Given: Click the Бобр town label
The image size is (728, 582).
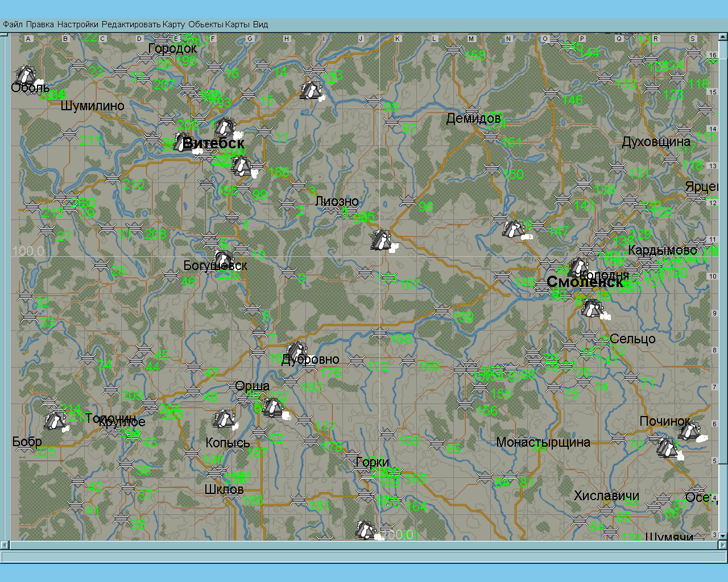Looking at the screenshot, I should [x=27, y=442].
